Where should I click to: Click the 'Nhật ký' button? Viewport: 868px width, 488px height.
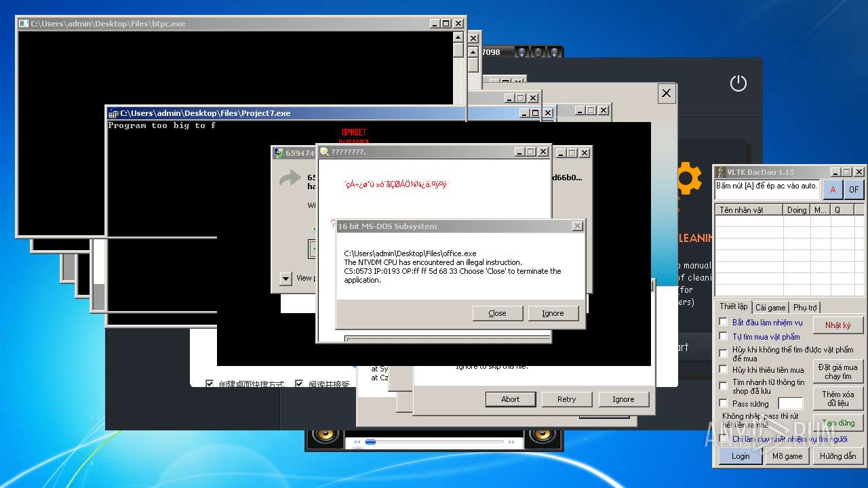(x=838, y=325)
